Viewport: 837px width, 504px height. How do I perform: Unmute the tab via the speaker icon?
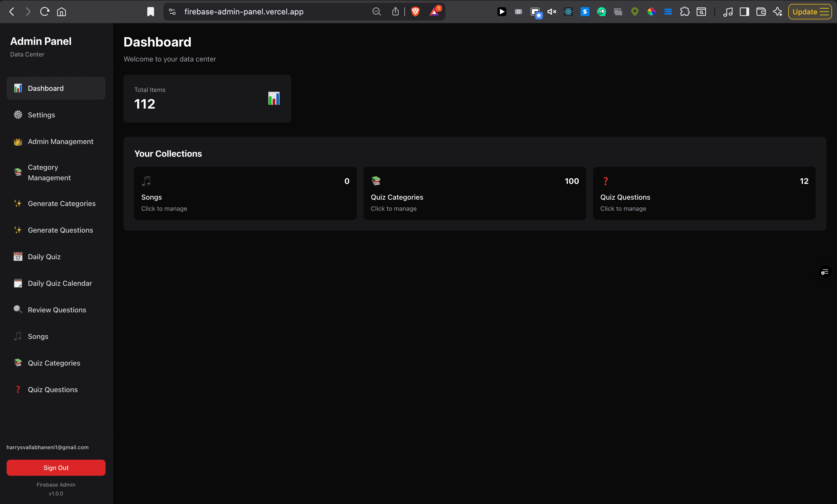pyautogui.click(x=551, y=11)
